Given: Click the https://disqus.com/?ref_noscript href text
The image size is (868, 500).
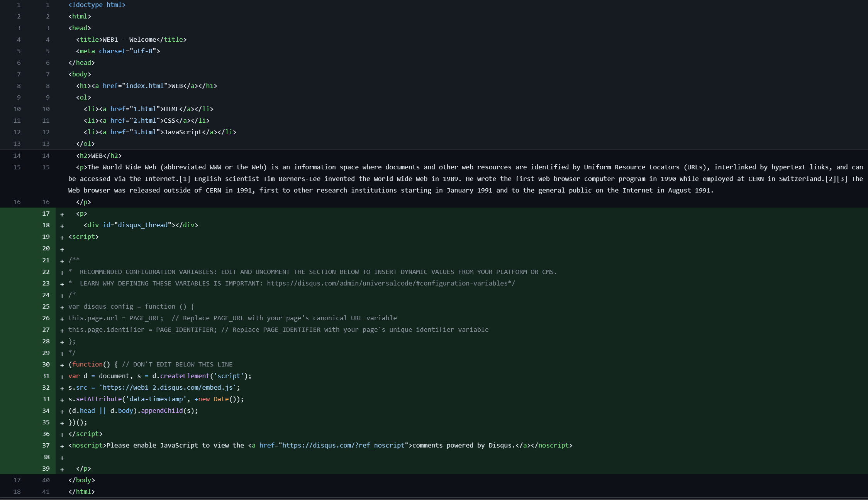Looking at the screenshot, I should pos(343,446).
